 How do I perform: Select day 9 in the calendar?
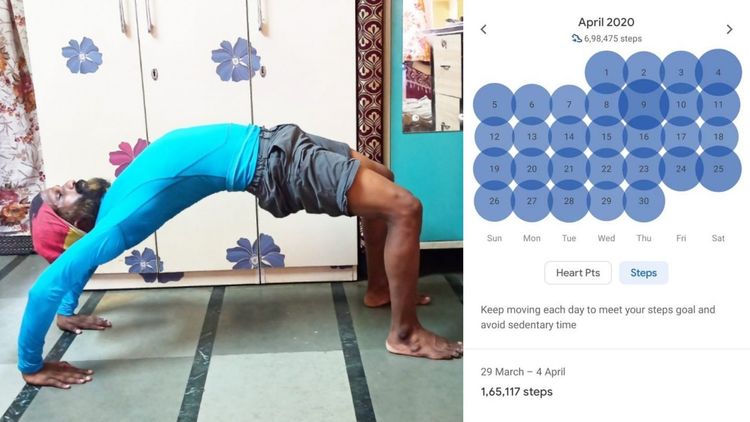[x=644, y=104]
